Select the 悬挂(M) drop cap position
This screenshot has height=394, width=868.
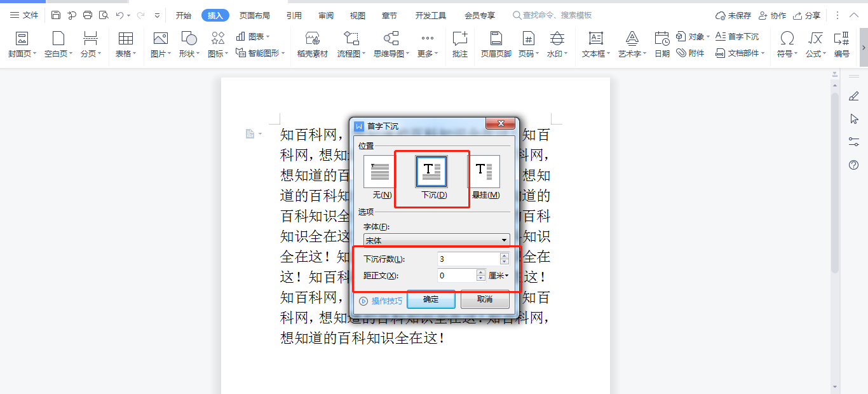pos(485,178)
